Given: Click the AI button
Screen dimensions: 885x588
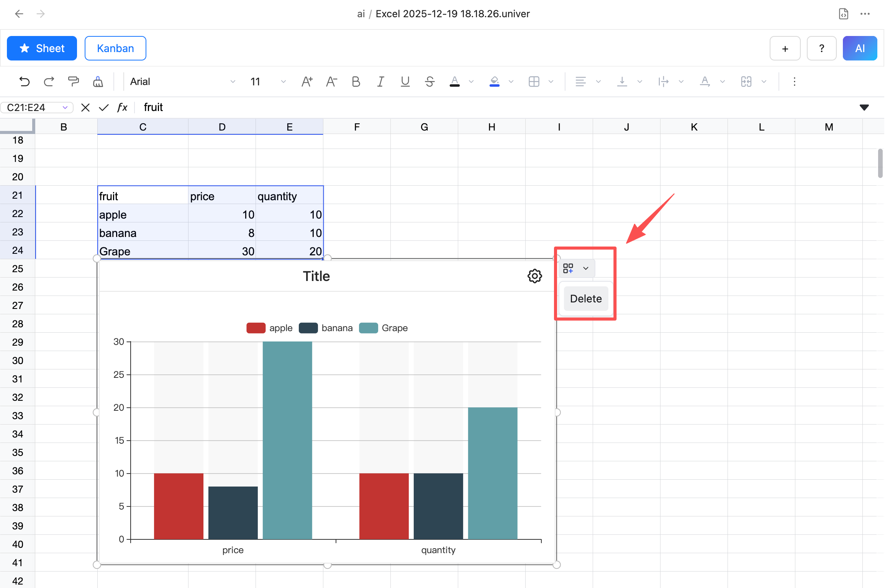Looking at the screenshot, I should pyautogui.click(x=859, y=48).
